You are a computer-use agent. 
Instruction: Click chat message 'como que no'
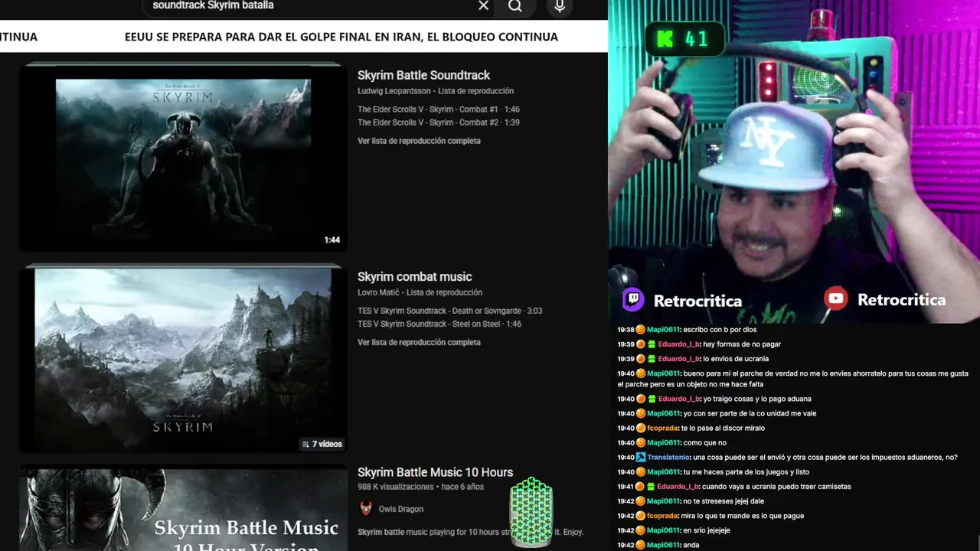(x=704, y=442)
